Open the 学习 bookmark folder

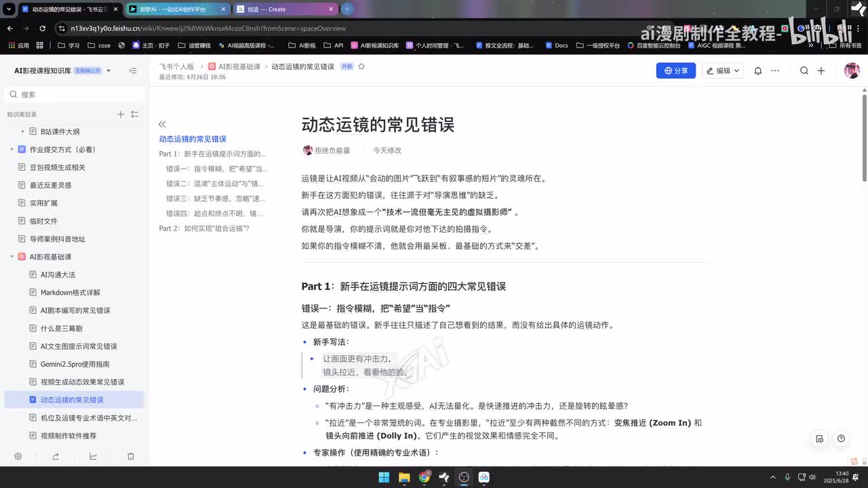[x=68, y=45]
